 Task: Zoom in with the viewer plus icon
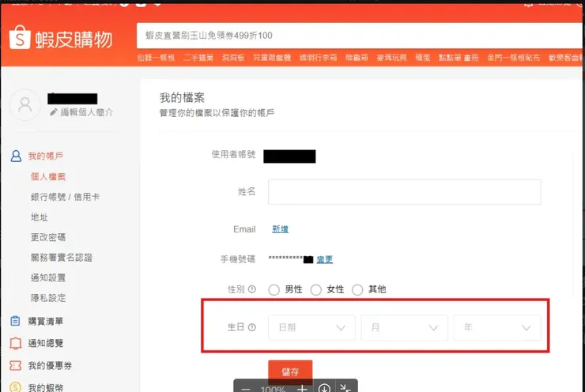(x=302, y=389)
